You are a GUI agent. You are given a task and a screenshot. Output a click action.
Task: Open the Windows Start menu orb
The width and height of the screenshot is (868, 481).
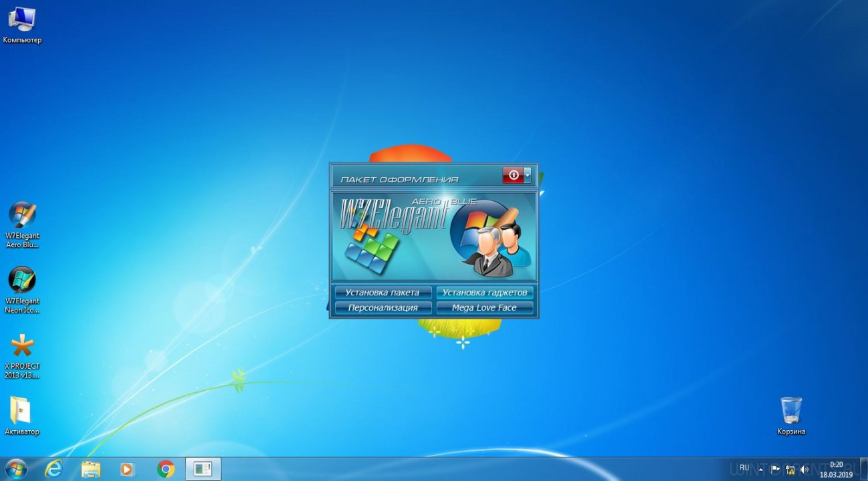point(15,469)
